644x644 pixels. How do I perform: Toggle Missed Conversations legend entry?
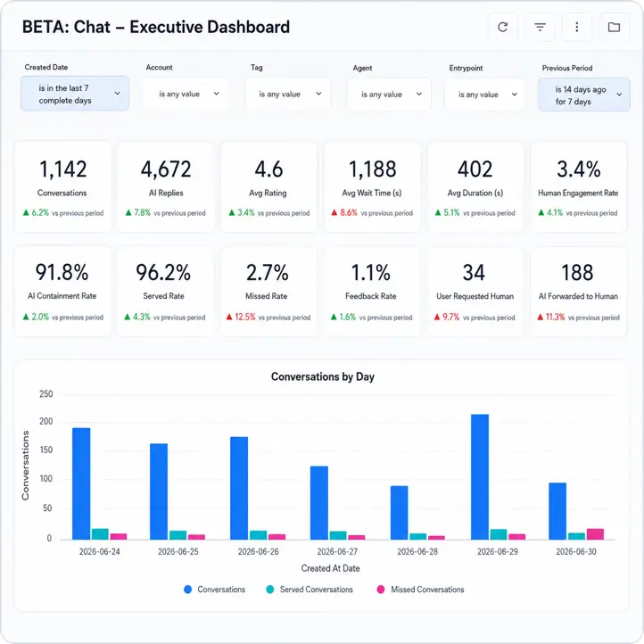[x=420, y=590]
